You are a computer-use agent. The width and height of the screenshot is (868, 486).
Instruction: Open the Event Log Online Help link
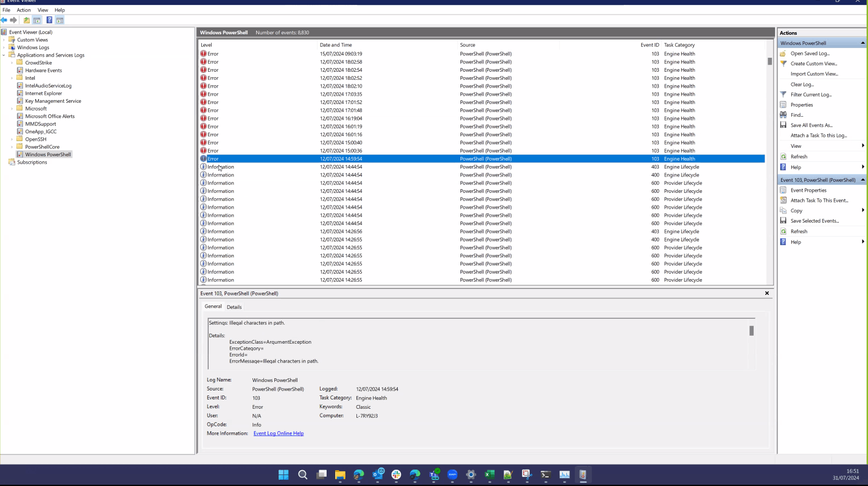279,434
